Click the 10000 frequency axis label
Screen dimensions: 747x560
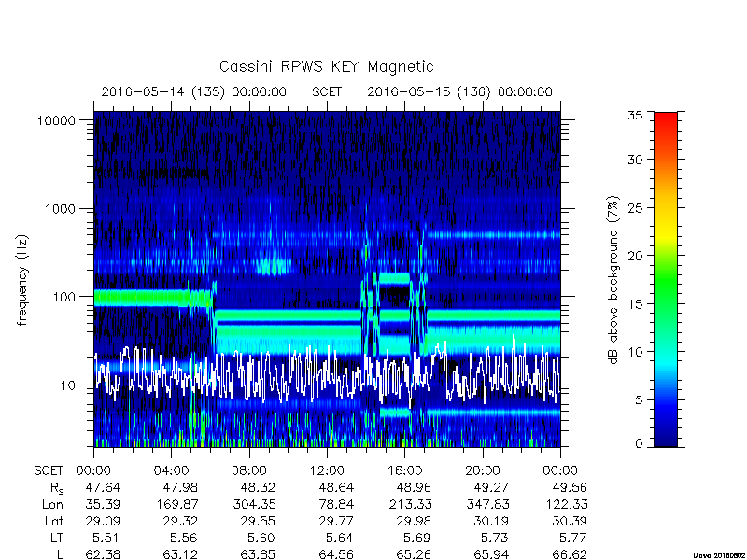[57, 120]
